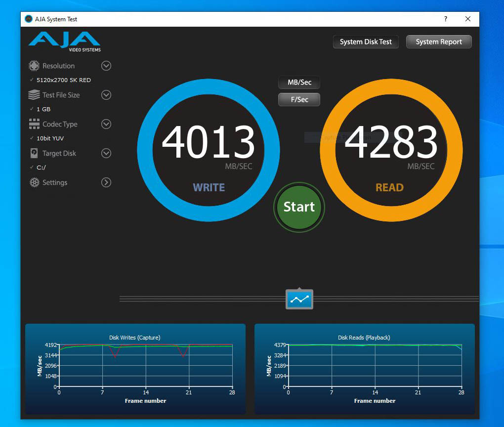Screen dimensions: 504x427
Task: Click the Test File Size stack icon
Action: [34, 95]
